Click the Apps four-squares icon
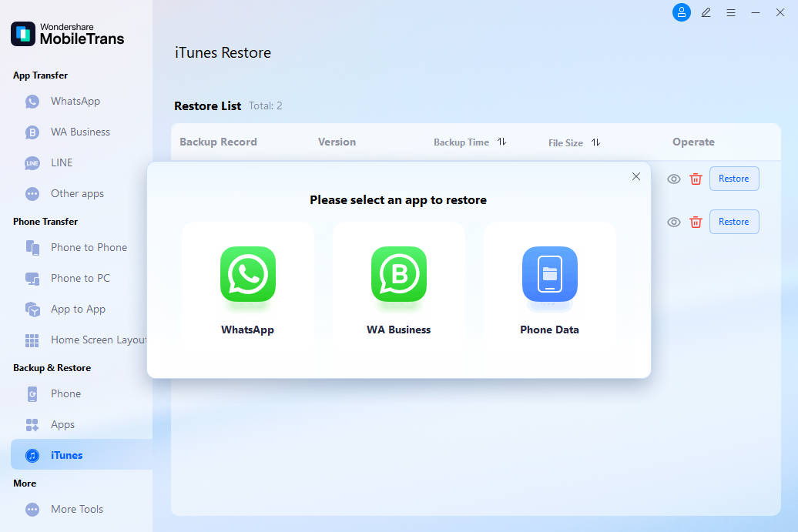Screen dimensions: 798x532 (32, 425)
